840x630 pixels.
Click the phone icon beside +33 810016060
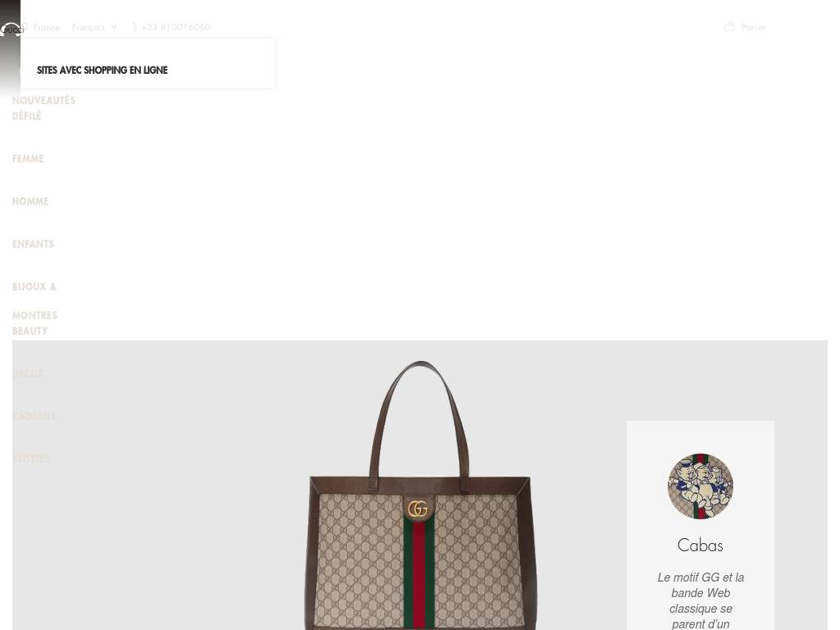pyautogui.click(x=135, y=27)
